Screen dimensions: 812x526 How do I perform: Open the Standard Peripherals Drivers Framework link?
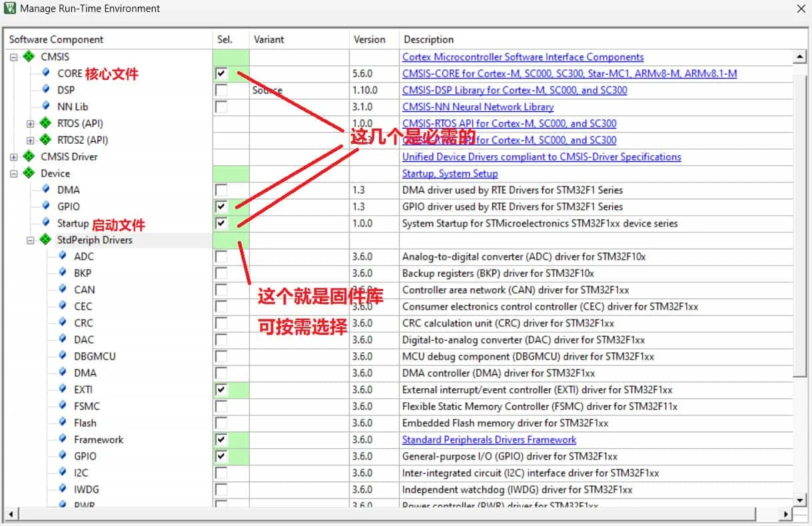tap(489, 440)
